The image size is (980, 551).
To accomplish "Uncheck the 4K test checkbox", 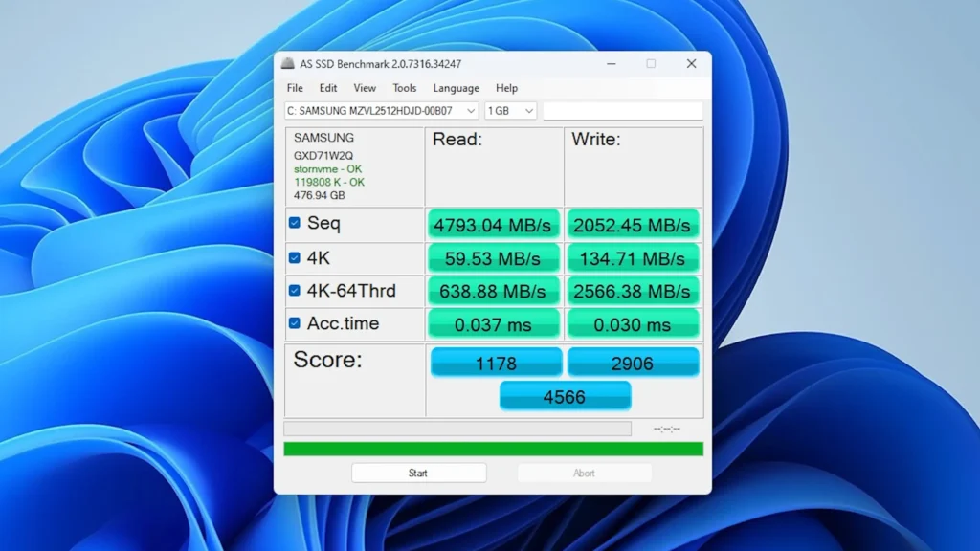I will [x=295, y=258].
